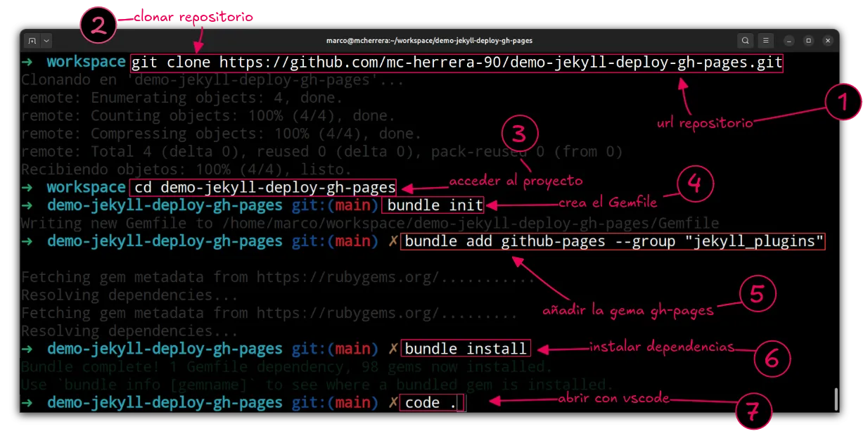868x436 pixels.
Task: Click the circled number 7 annotation
Action: coord(753,413)
